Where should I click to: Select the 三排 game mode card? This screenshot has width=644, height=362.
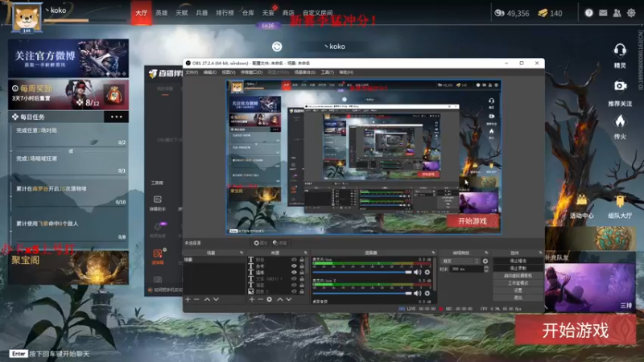click(x=590, y=288)
